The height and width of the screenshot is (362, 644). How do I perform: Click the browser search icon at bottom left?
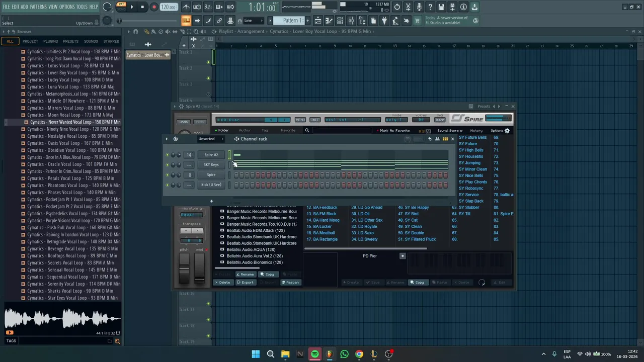tap(117, 341)
